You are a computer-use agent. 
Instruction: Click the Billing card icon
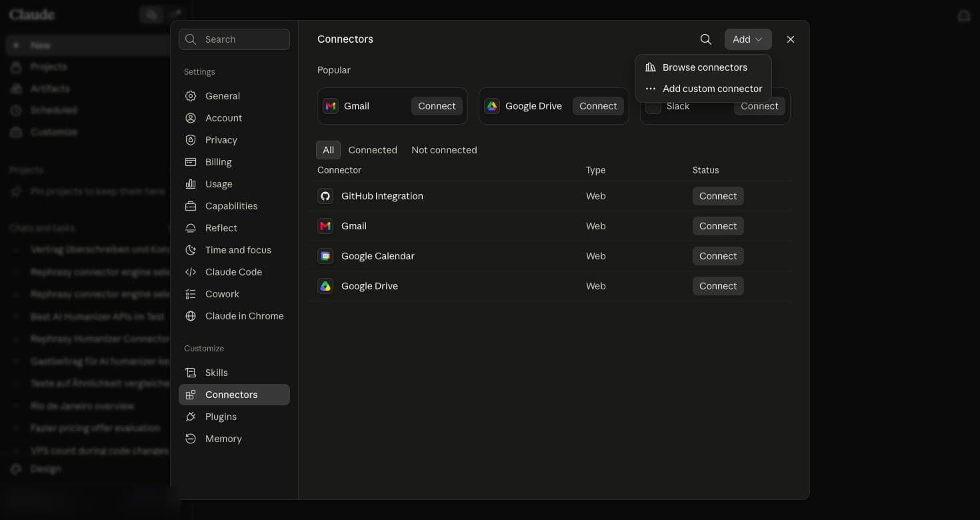191,162
